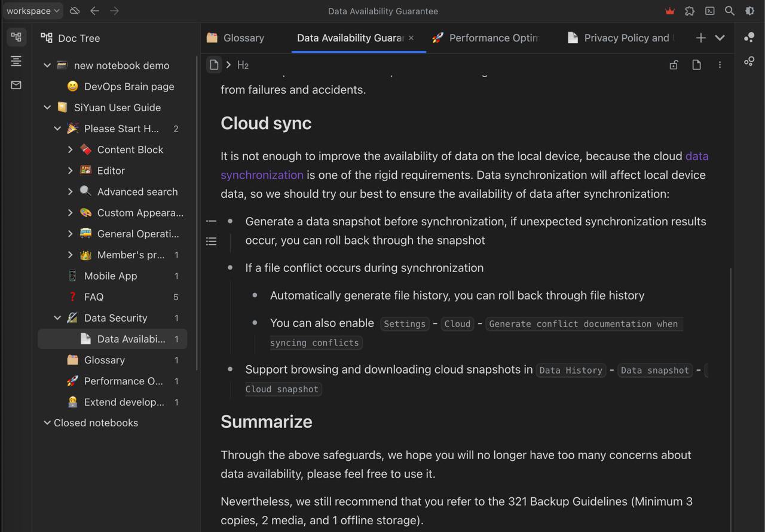
Task: Close the Data Availability Guarantee tab
Action: coord(411,38)
